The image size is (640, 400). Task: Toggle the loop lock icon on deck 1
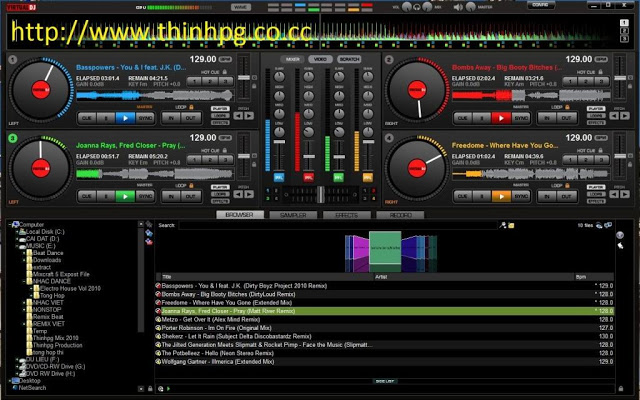[x=191, y=107]
